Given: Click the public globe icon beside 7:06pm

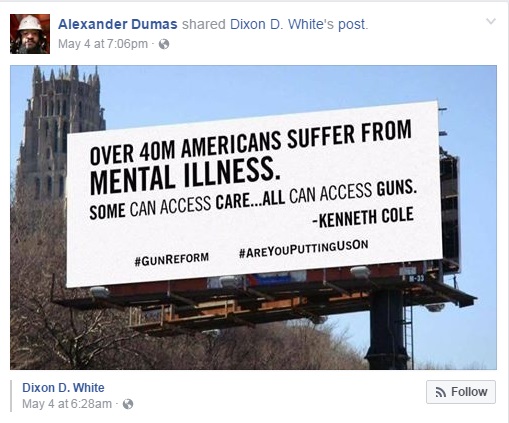Looking at the screenshot, I should click(164, 44).
